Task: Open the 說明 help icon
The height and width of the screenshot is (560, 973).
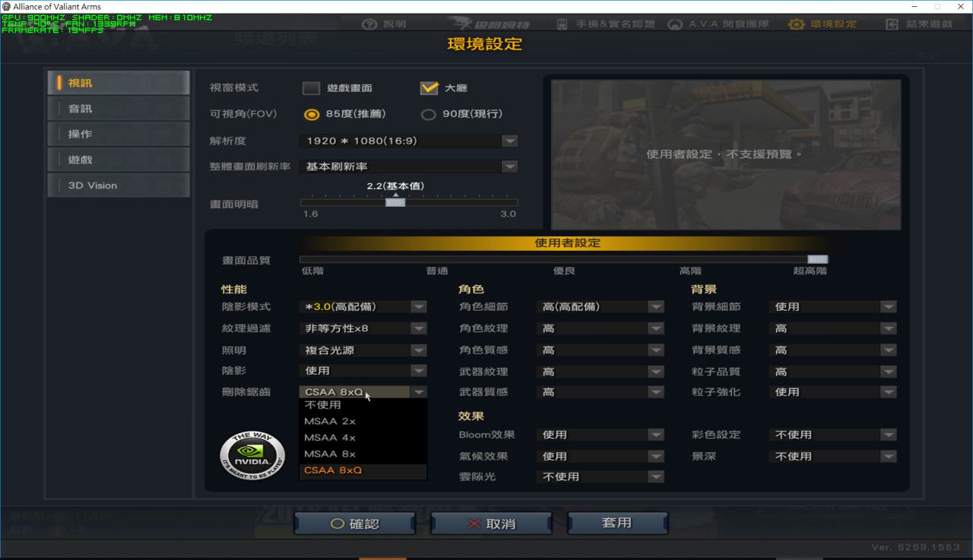Action: (369, 24)
